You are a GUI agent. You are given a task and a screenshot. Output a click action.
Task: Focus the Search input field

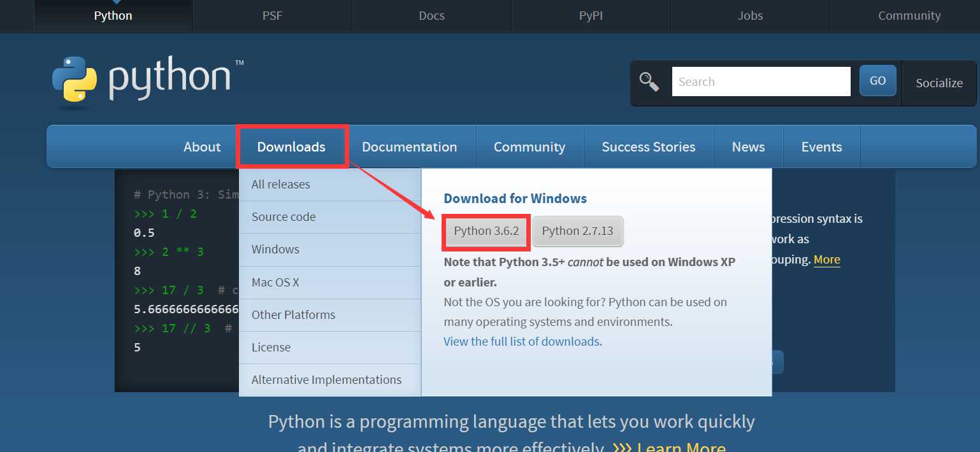(761, 81)
